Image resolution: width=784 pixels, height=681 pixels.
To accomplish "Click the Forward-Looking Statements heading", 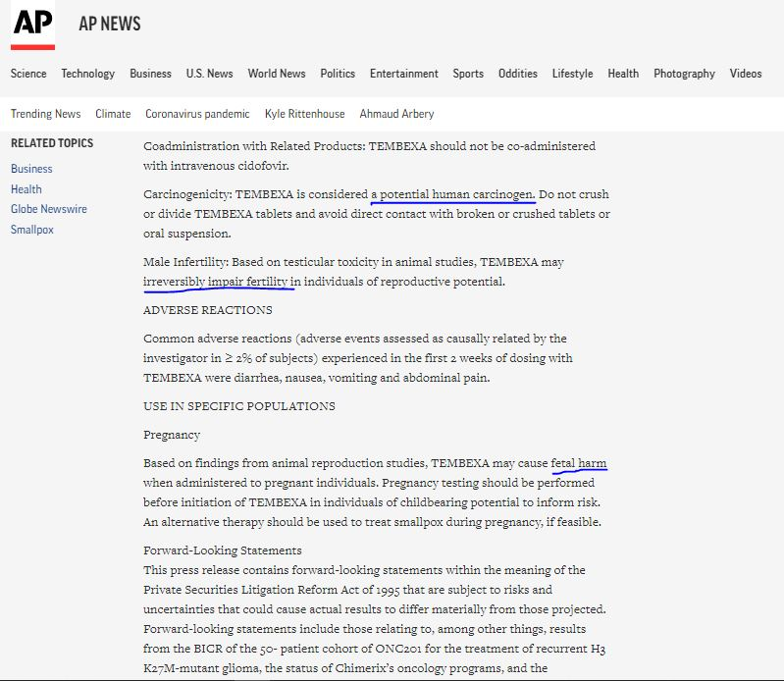I will [223, 550].
